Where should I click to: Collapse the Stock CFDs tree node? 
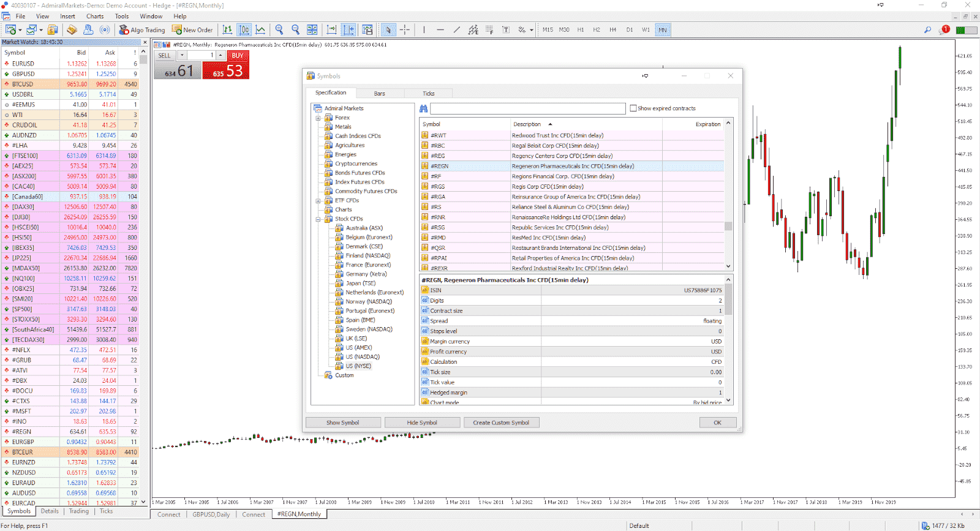(318, 219)
